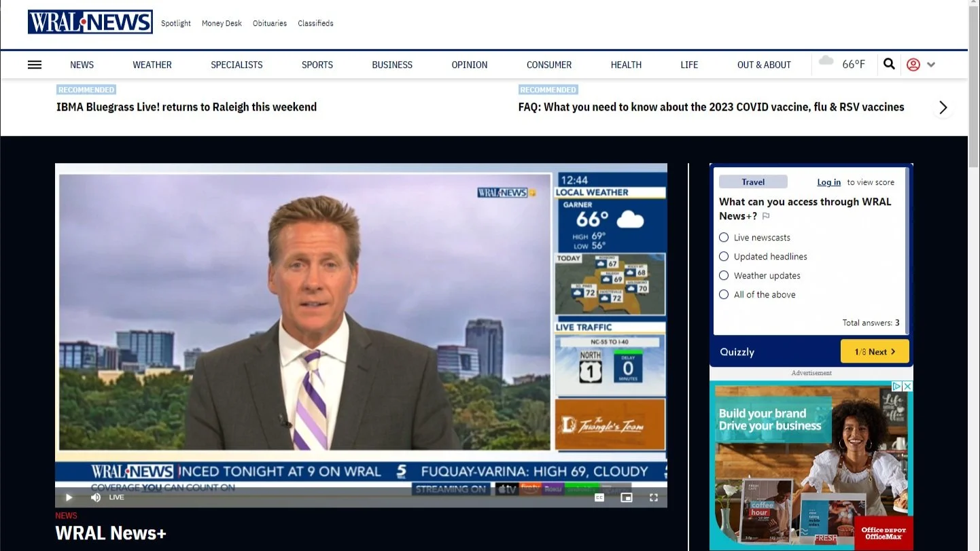This screenshot has height=551, width=980.
Task: Flag the quiz question
Action: (766, 216)
